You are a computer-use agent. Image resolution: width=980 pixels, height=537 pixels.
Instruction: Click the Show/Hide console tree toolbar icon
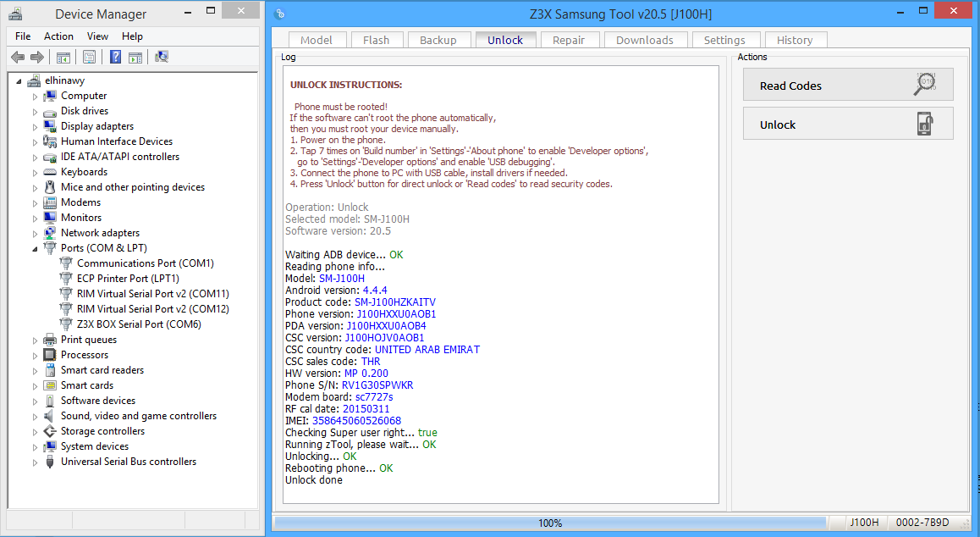[x=63, y=57]
